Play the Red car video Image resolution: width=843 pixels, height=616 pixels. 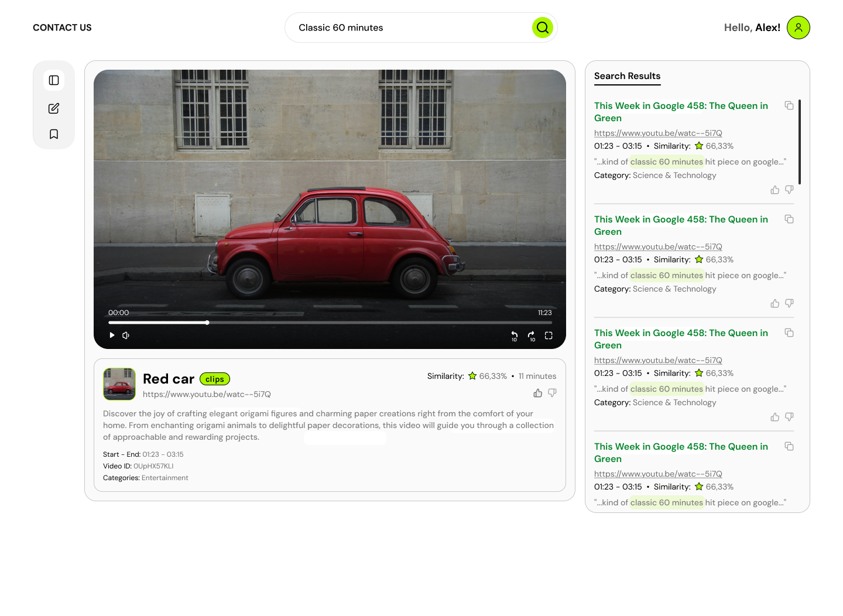click(x=112, y=336)
